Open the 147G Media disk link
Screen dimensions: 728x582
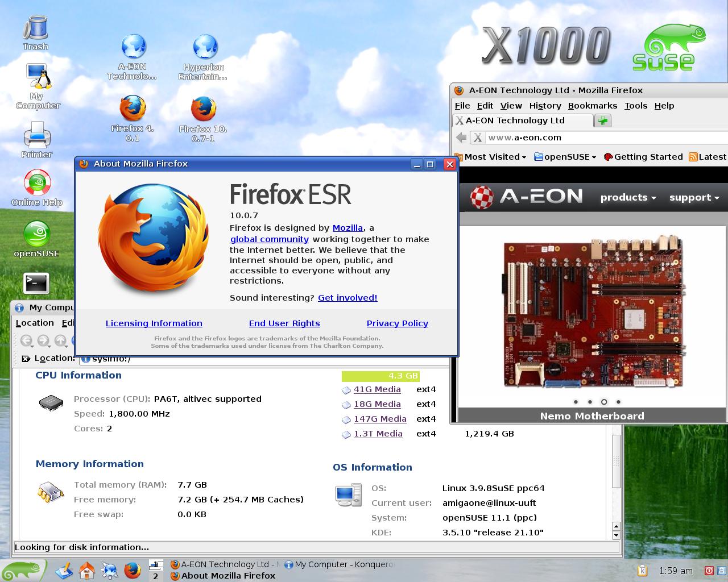[379, 419]
